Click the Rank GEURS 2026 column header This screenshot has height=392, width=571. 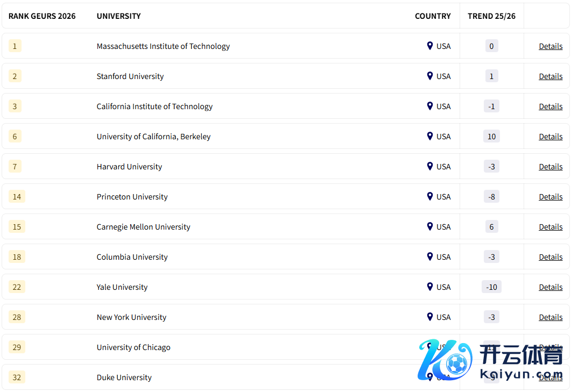[x=42, y=16]
